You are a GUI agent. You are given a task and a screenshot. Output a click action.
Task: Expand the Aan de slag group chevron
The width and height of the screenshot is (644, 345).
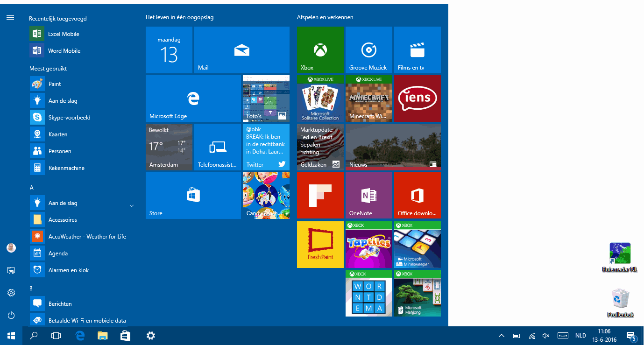[x=132, y=205]
